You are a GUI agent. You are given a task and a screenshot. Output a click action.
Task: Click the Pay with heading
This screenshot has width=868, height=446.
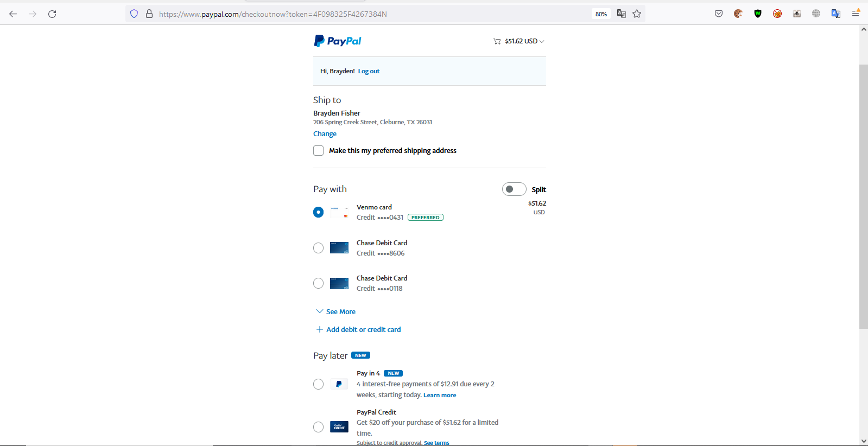(330, 189)
